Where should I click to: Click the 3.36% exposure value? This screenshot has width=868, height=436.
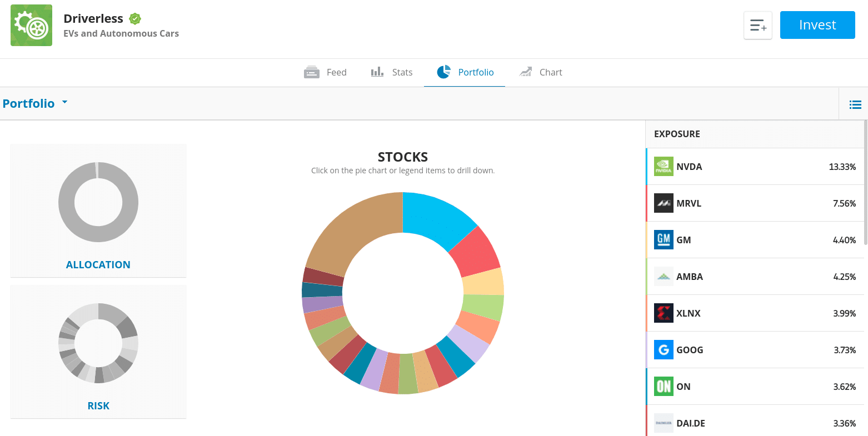coord(845,423)
